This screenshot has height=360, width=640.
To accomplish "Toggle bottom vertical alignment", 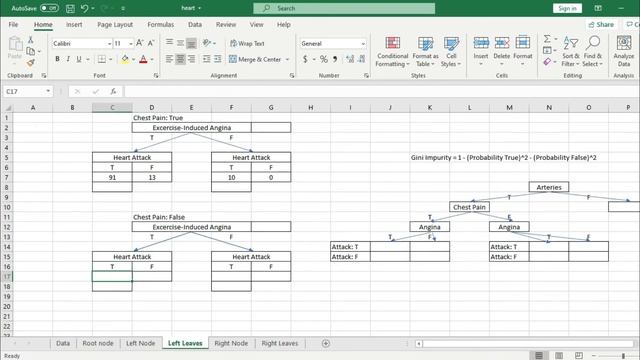I will 191,43.
